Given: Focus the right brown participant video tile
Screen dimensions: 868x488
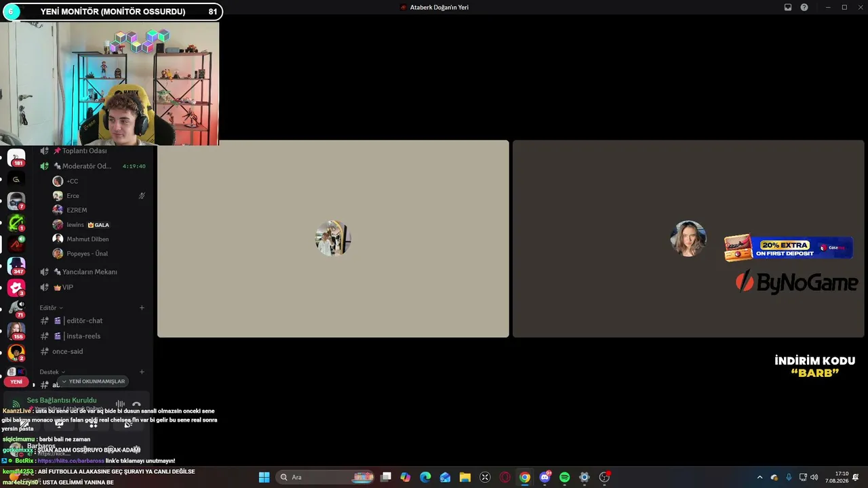Looking at the screenshot, I should pos(688,239).
